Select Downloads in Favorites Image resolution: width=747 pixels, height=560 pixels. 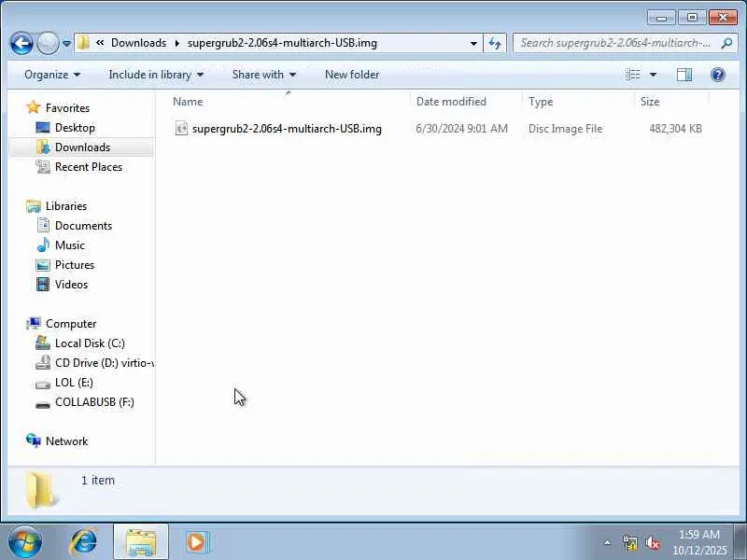[x=82, y=147]
